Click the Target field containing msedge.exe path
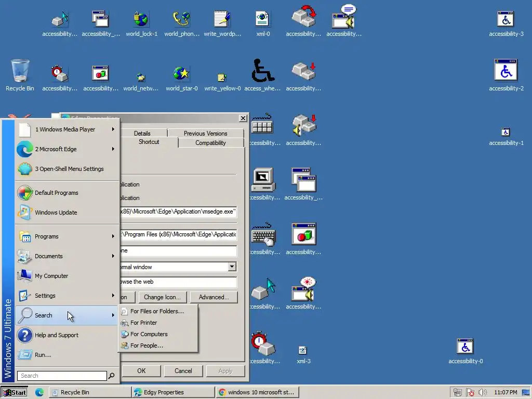 pos(179,212)
